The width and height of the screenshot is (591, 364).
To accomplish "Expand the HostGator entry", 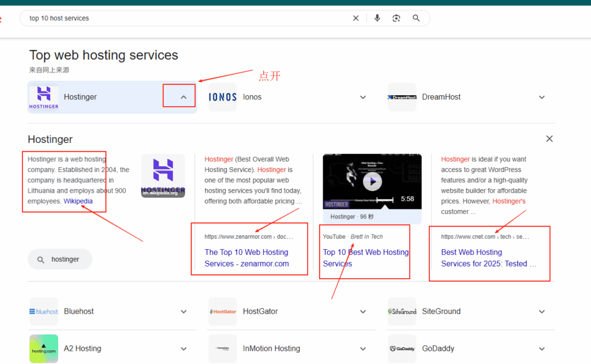I will [363, 312].
